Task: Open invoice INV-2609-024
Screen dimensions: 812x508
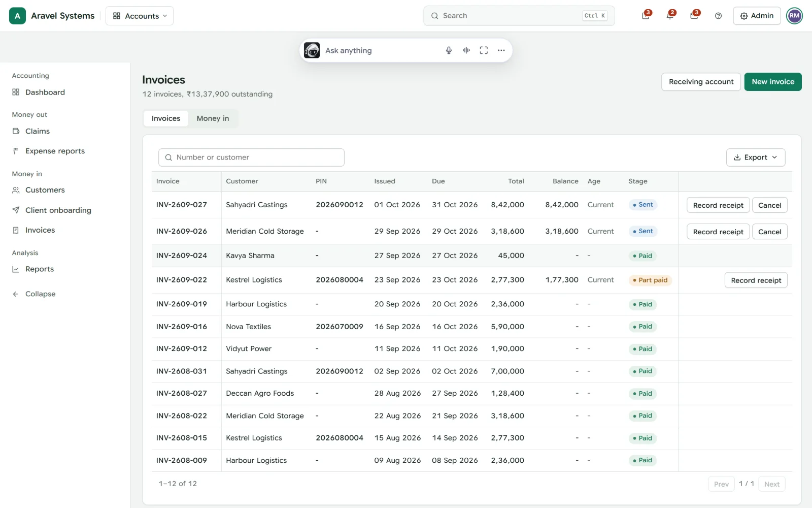Action: [x=182, y=256]
